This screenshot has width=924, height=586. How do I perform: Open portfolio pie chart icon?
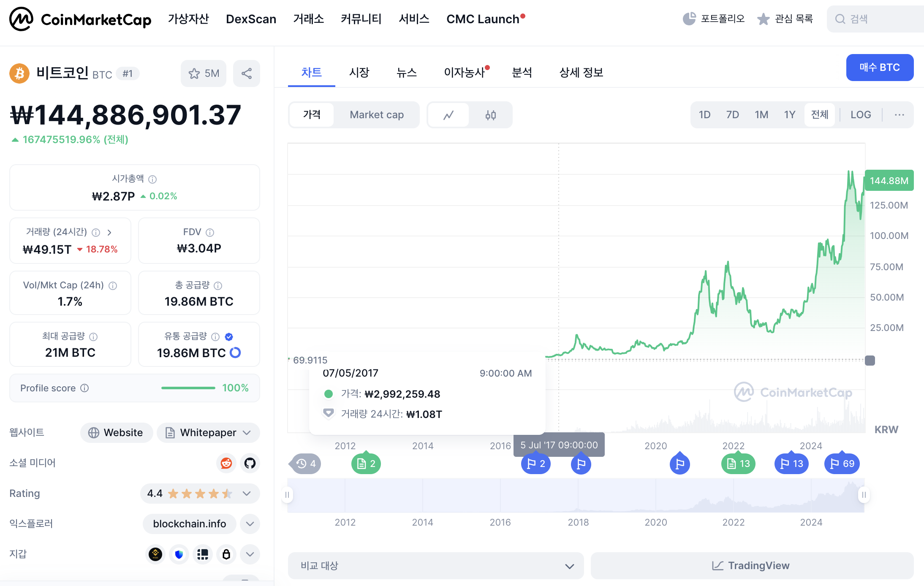click(689, 19)
